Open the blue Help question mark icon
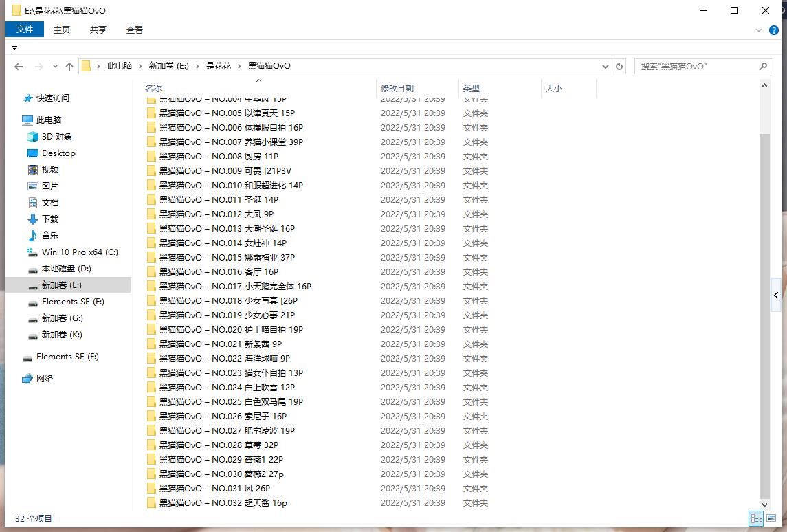 click(774, 31)
